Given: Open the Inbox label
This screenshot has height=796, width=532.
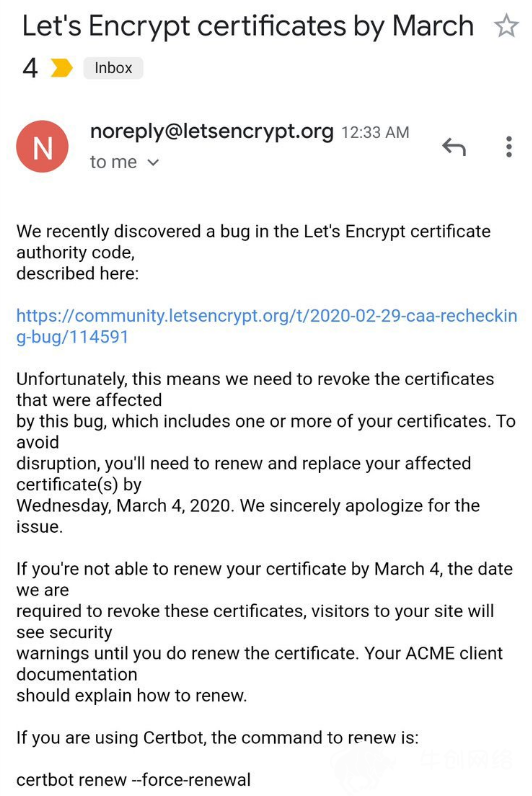Looking at the screenshot, I should coord(113,68).
